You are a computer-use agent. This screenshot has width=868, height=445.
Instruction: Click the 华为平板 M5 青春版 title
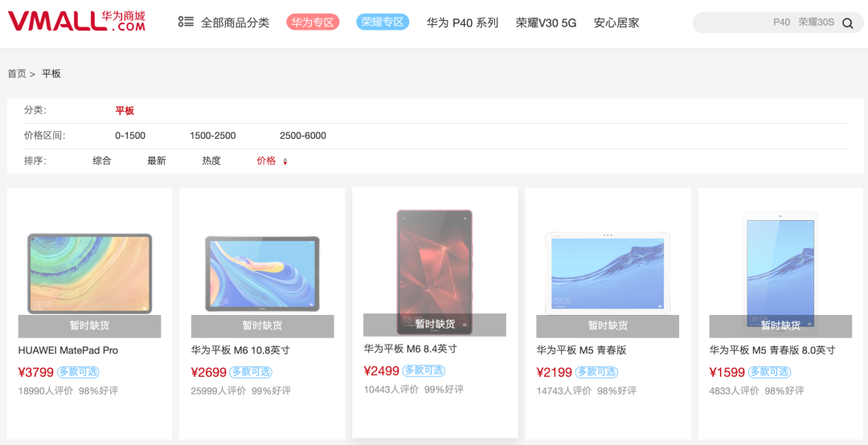pos(581,350)
